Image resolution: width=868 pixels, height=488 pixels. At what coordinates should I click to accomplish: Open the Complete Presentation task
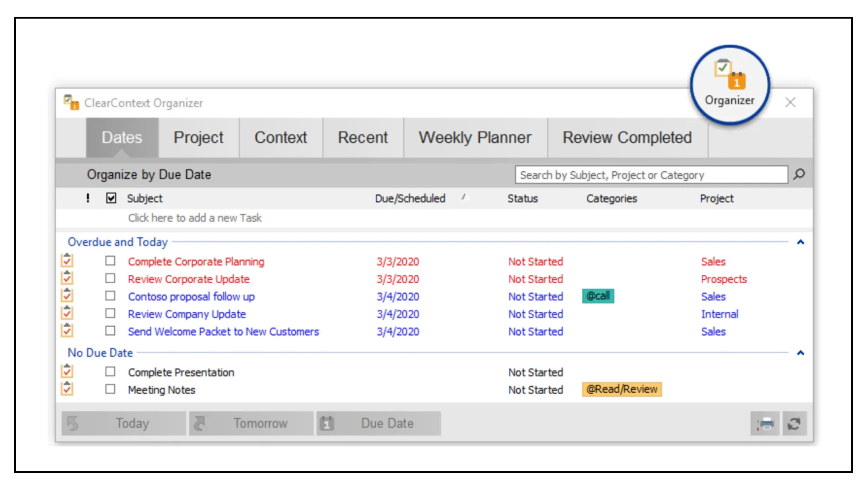pyautogui.click(x=181, y=372)
